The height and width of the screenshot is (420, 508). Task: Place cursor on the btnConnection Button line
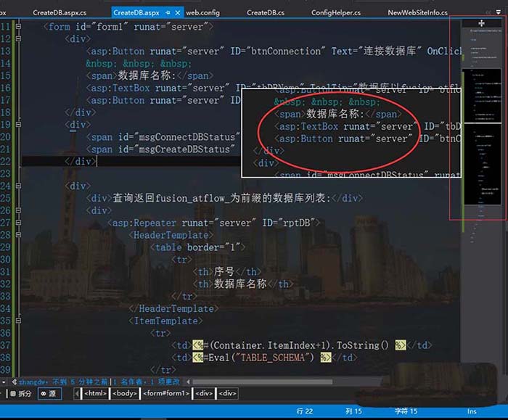click(274, 52)
